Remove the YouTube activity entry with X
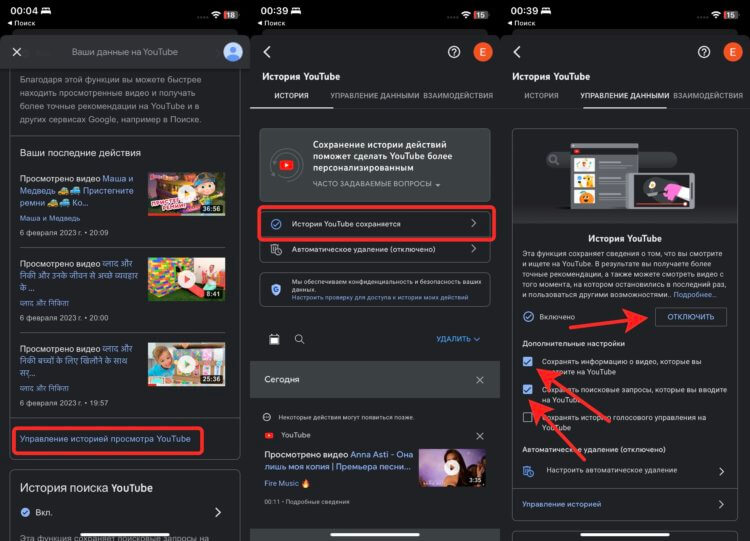This screenshot has width=750, height=541. (x=480, y=436)
